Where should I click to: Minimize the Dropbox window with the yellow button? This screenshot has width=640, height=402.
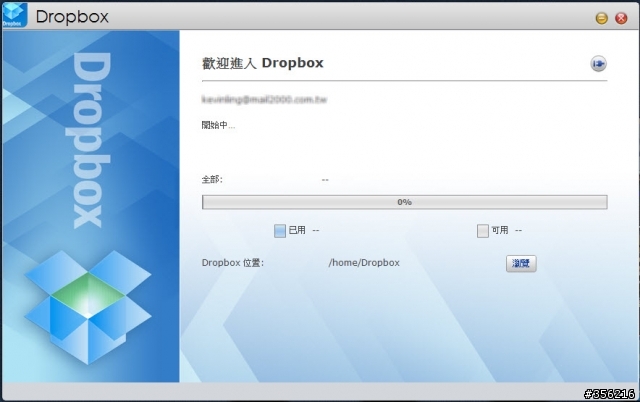602,18
